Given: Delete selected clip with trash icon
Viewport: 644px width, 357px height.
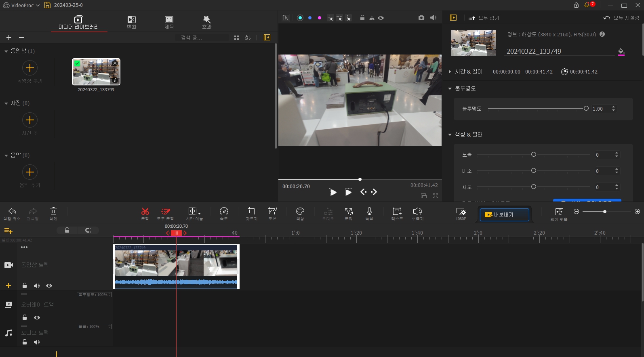Looking at the screenshot, I should pyautogui.click(x=53, y=213).
